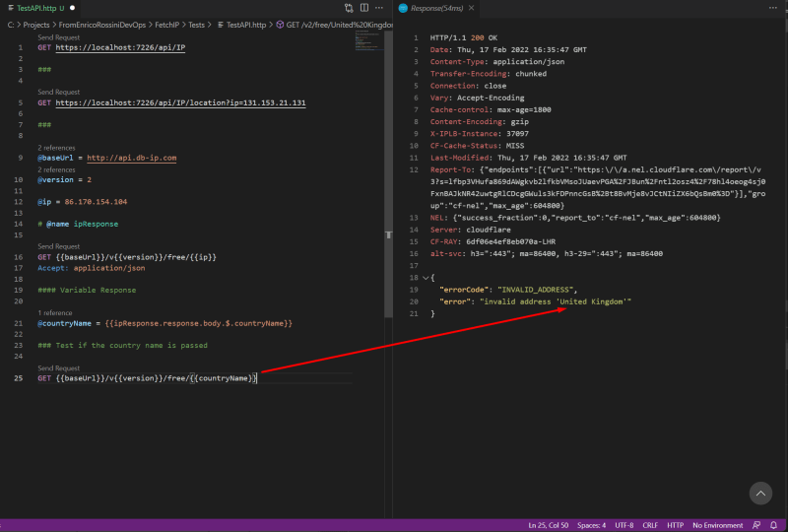Open the GET /v2/free/United%20Kingdom breadcrumb
The width and height of the screenshot is (788, 532).
(x=339, y=25)
